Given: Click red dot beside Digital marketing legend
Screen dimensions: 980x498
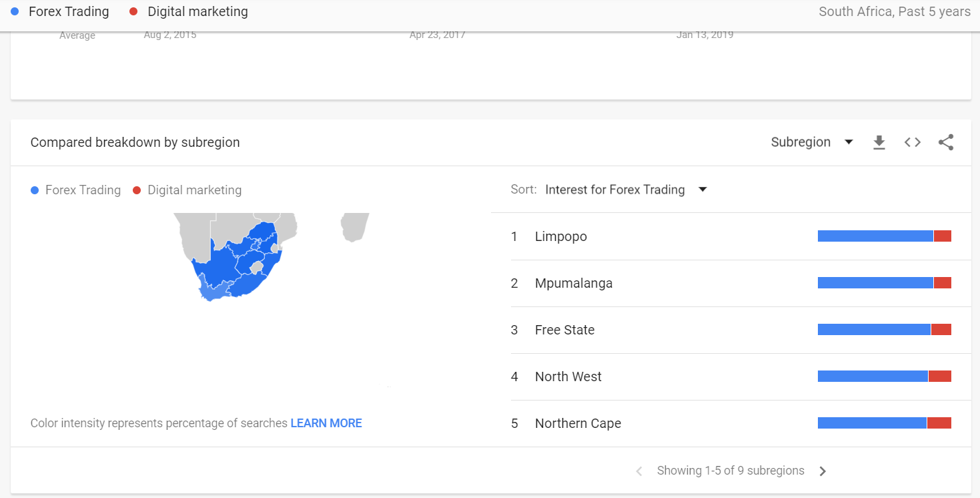Looking at the screenshot, I should pos(137,190).
